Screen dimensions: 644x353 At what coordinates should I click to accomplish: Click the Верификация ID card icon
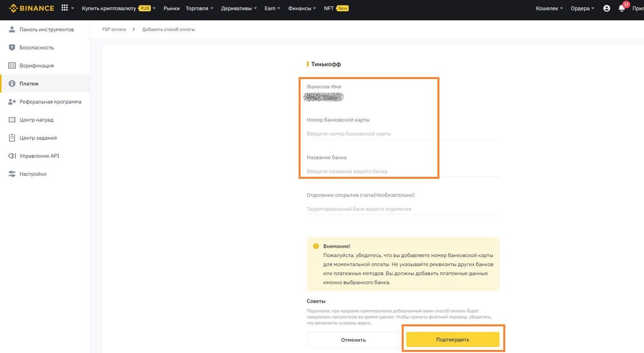pos(12,66)
